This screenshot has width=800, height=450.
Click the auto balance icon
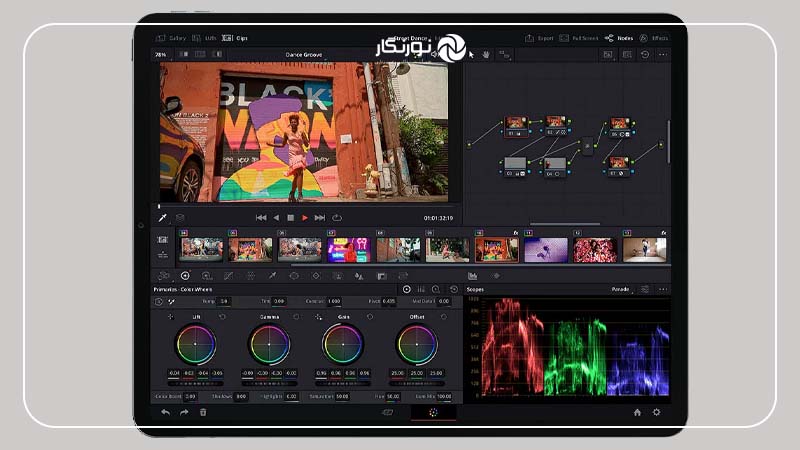(x=159, y=302)
